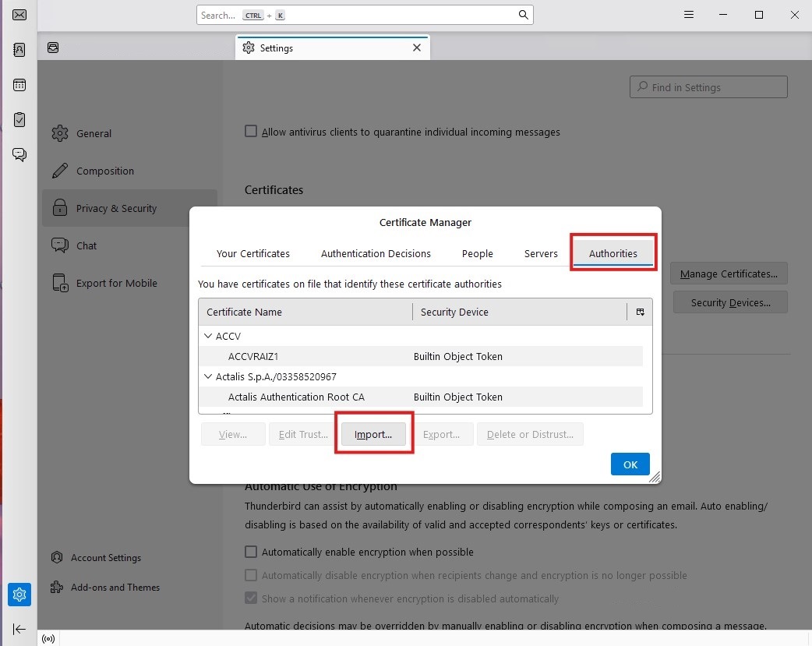Image resolution: width=812 pixels, height=646 pixels.
Task: Click the Export for Mobile device icon
Action: (60, 283)
